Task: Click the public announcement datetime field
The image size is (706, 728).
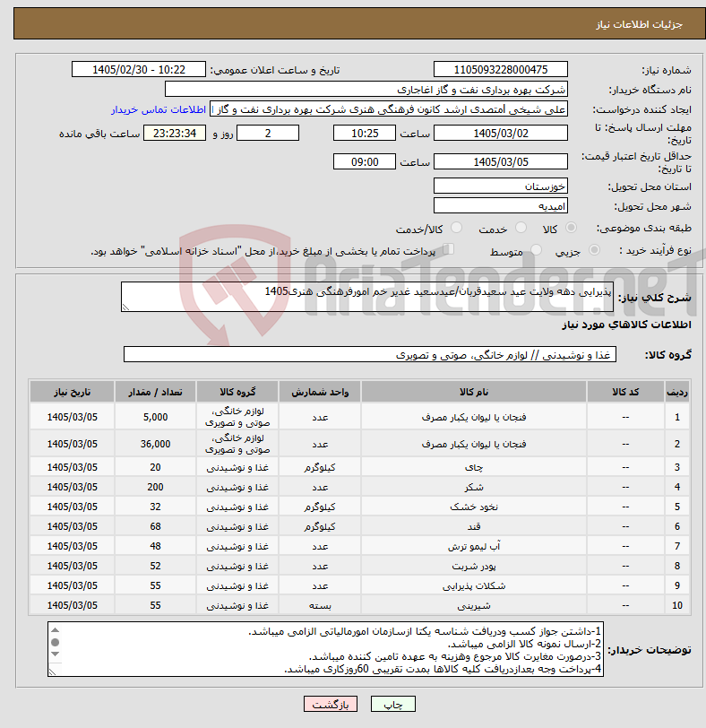Action: pos(139,70)
